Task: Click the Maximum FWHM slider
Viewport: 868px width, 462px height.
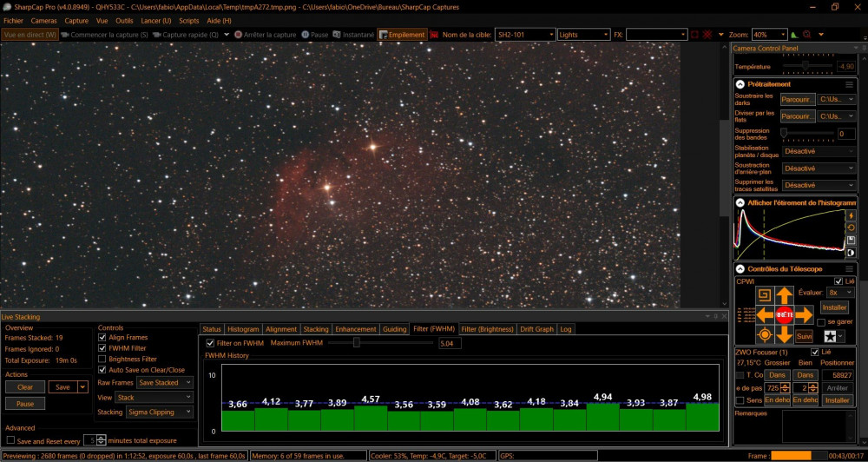Action: pos(381,343)
